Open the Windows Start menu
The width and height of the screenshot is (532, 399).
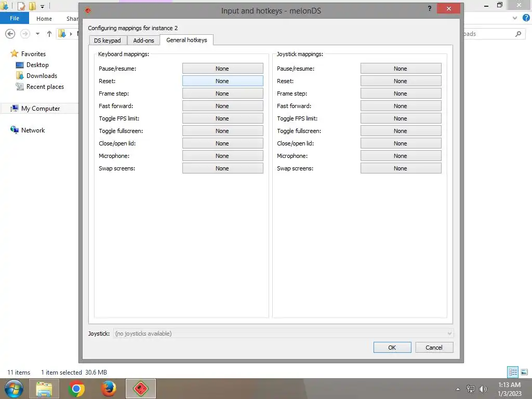14,389
